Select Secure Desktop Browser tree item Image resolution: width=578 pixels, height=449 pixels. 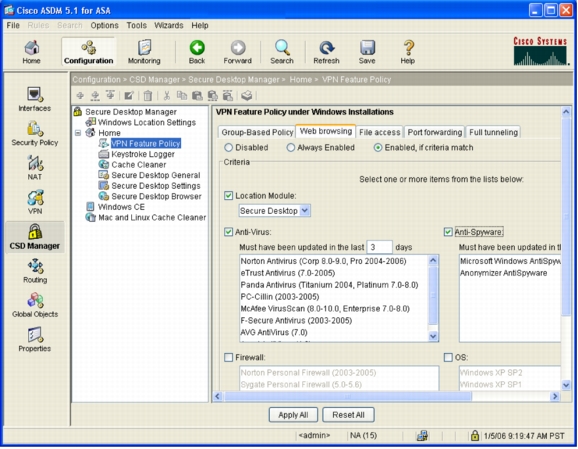156,196
